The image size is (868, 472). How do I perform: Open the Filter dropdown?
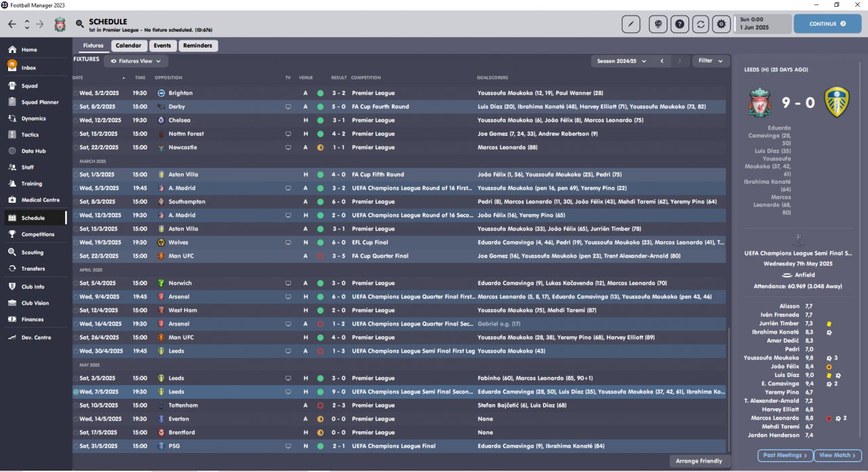[x=710, y=61]
